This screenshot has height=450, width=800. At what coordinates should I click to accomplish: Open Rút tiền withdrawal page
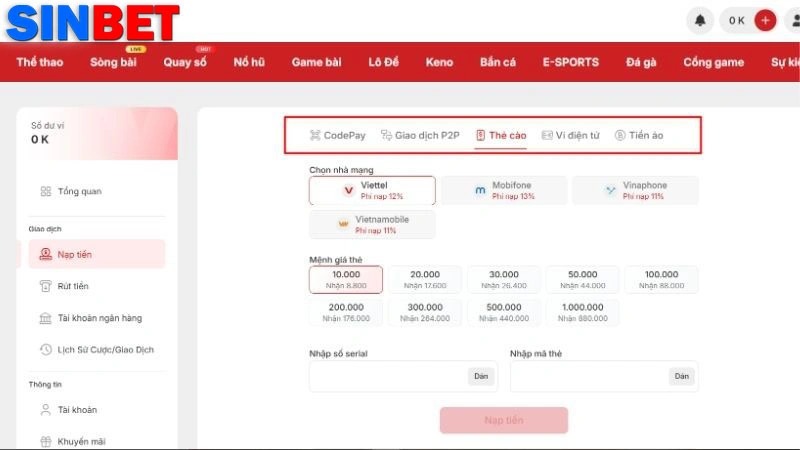pos(73,286)
